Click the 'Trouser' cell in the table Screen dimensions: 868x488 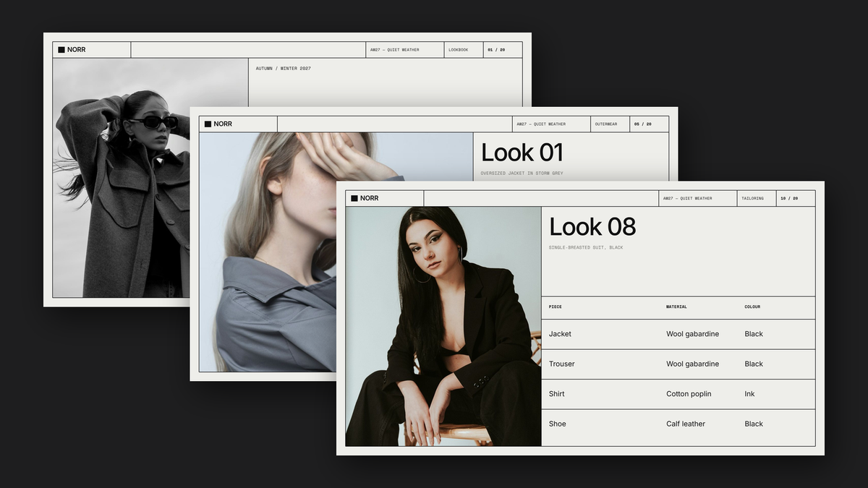tap(562, 364)
